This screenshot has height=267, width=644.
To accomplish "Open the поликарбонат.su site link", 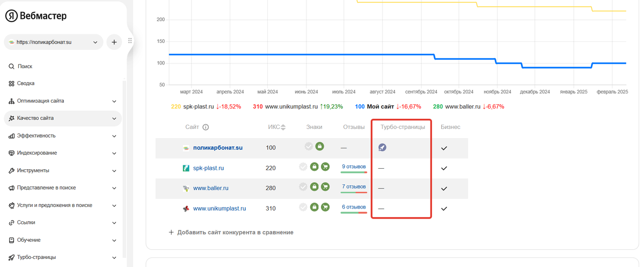I will [x=218, y=148].
